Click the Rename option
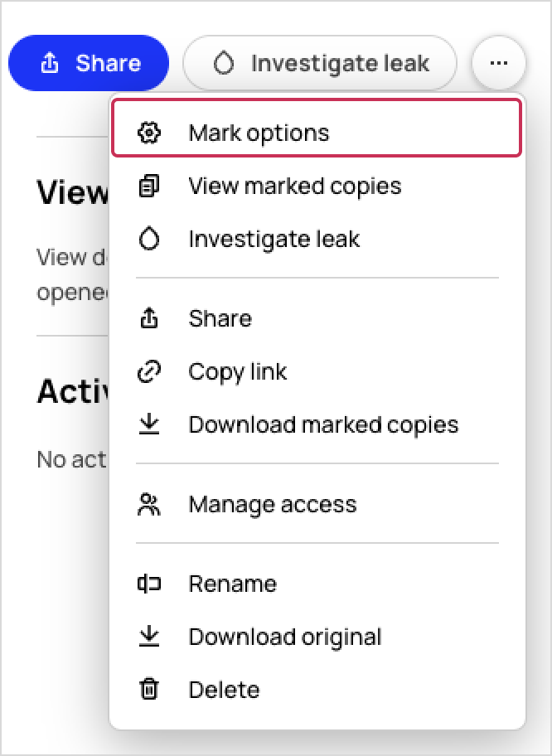 (x=317, y=584)
